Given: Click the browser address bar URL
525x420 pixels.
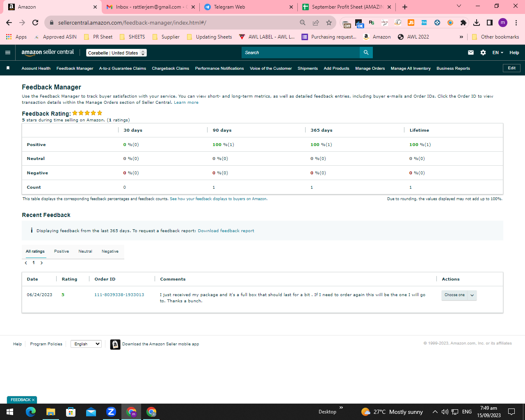Looking at the screenshot, I should point(132,23).
